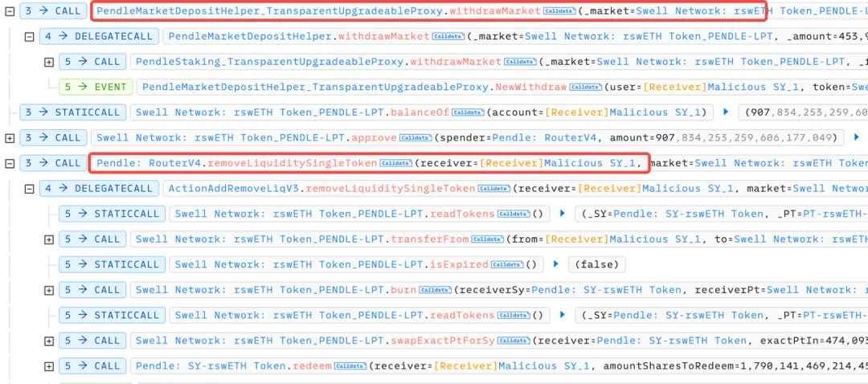Collapse the ActionAddRemoveLiqV3 delegatecall node

click(x=30, y=189)
